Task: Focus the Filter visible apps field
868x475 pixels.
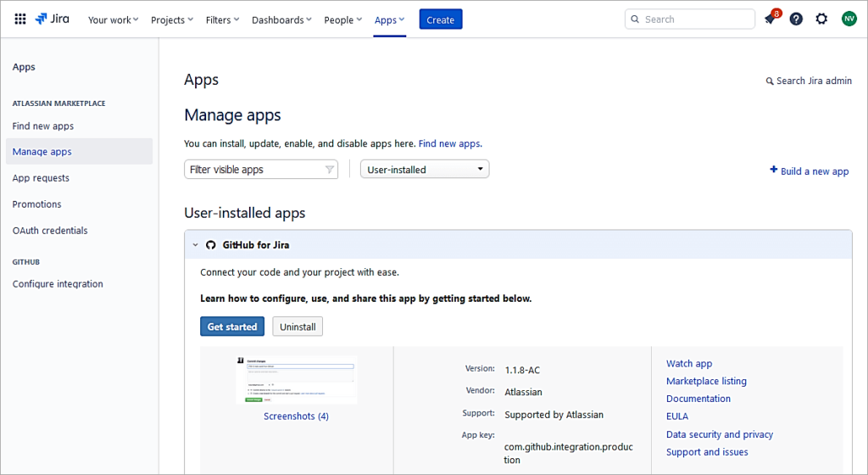Action: [261, 170]
